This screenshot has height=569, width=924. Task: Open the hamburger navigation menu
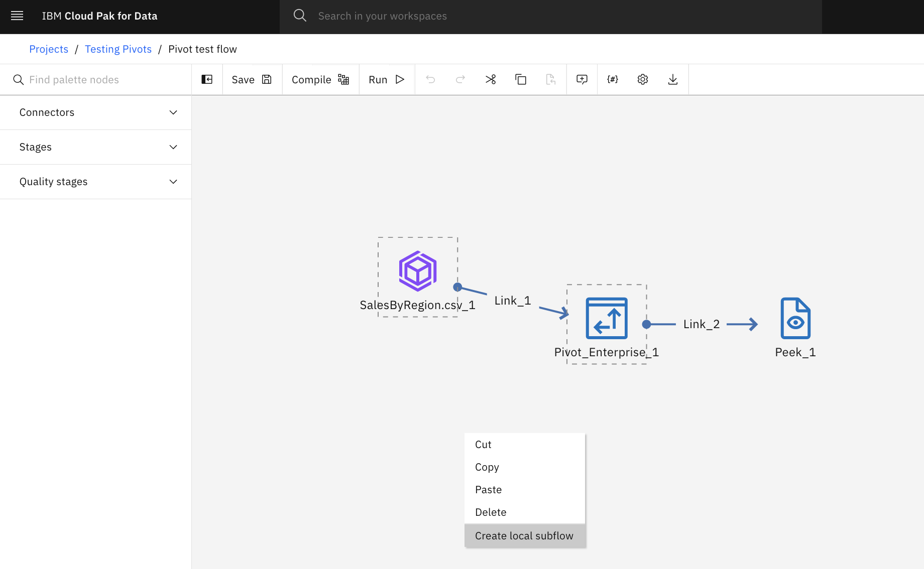[x=17, y=16]
